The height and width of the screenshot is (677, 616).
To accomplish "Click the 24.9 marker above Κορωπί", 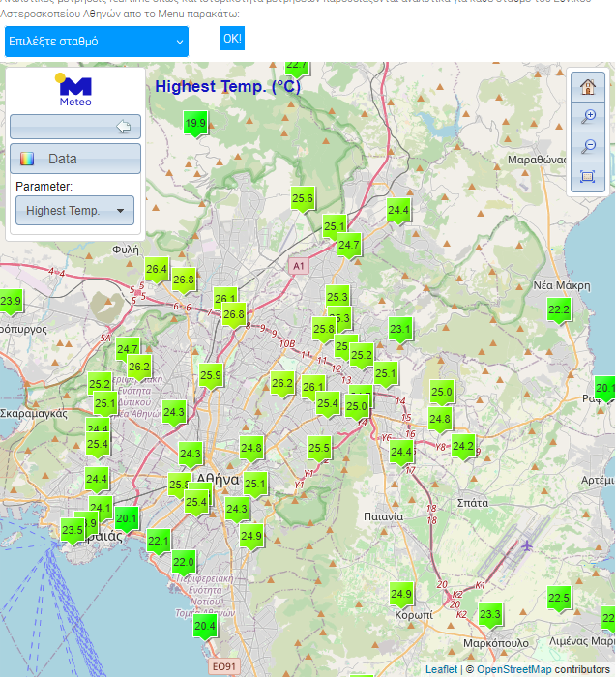I will 401,596.
